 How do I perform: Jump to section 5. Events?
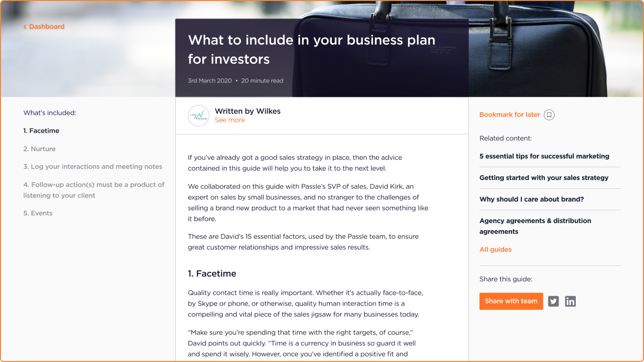(38, 213)
